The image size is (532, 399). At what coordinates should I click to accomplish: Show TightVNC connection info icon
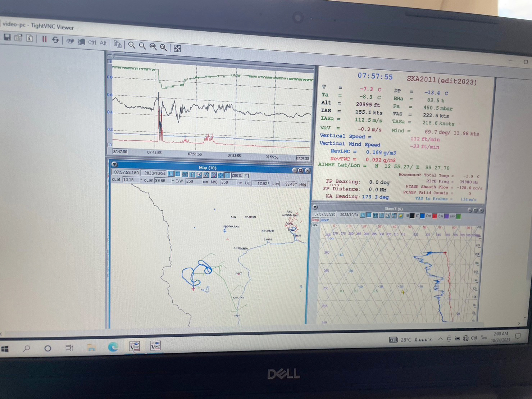[30, 38]
